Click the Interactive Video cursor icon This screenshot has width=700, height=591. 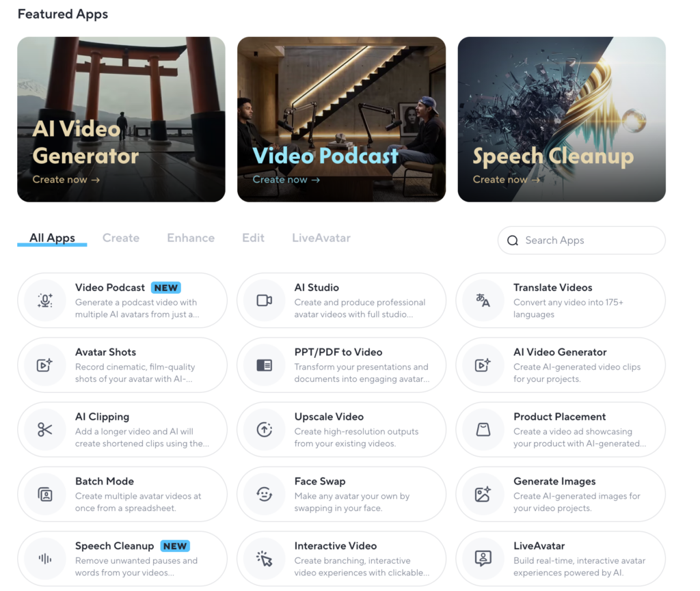265,558
